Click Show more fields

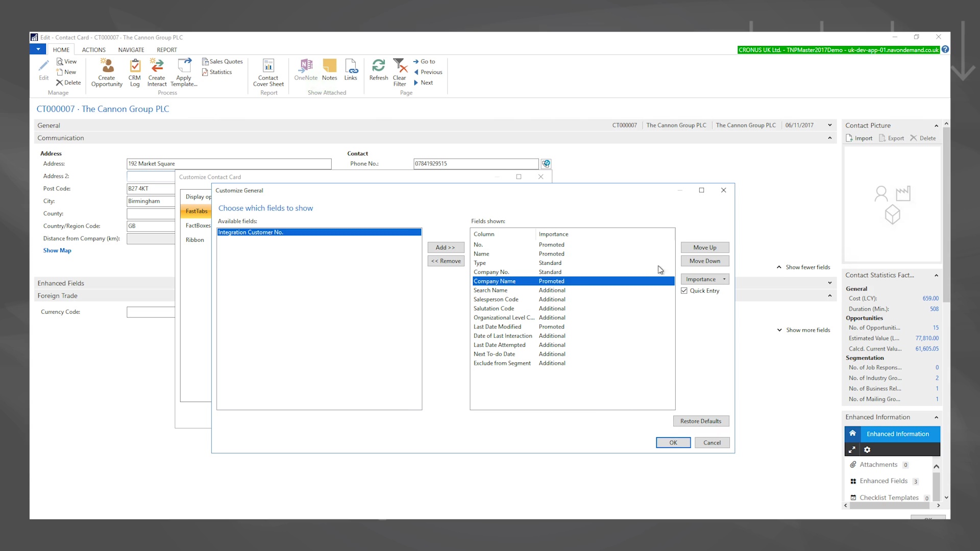click(x=807, y=330)
